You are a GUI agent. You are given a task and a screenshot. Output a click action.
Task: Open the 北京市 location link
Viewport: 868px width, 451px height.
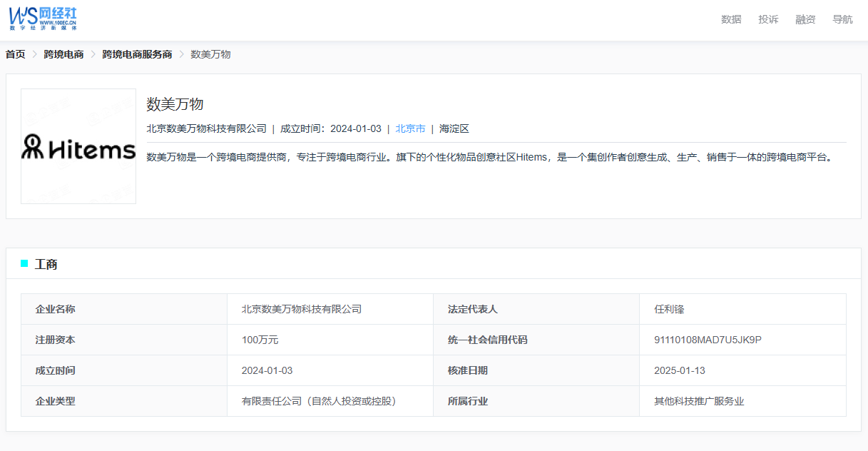pos(410,128)
